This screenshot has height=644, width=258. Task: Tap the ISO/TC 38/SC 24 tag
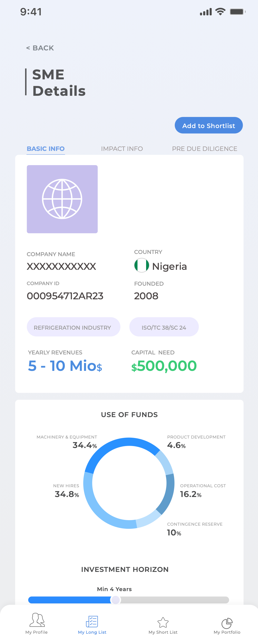point(164,327)
